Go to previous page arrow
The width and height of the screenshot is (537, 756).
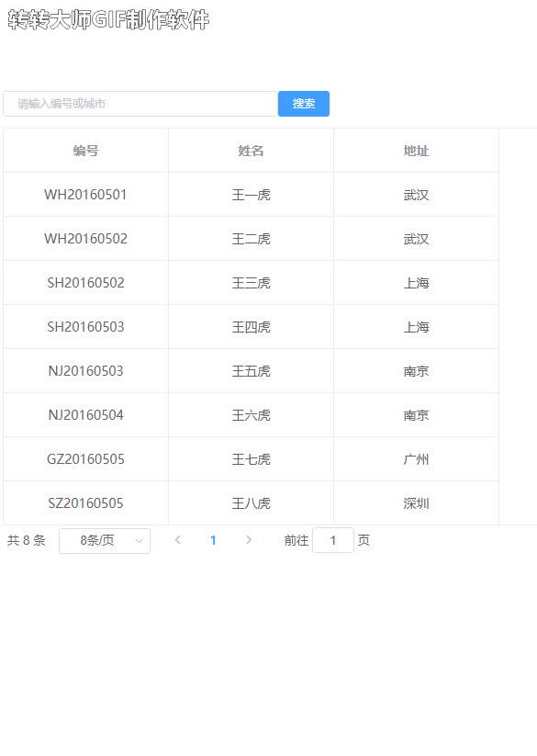point(178,540)
